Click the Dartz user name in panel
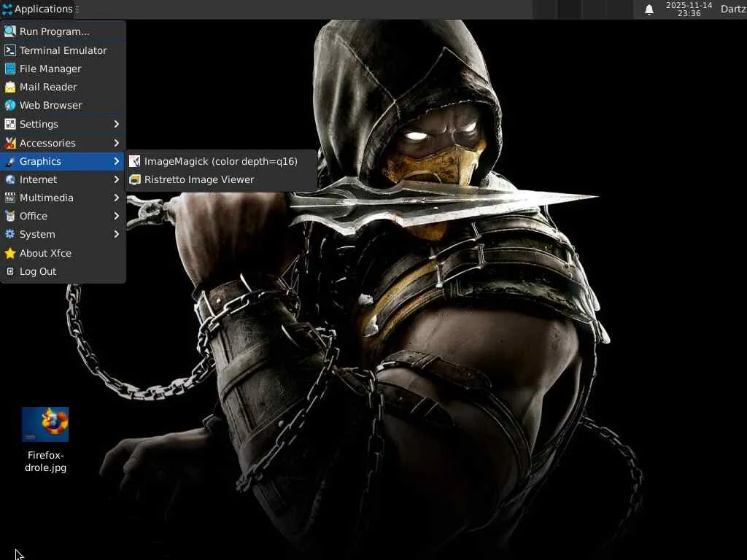The image size is (747, 560). (x=733, y=9)
